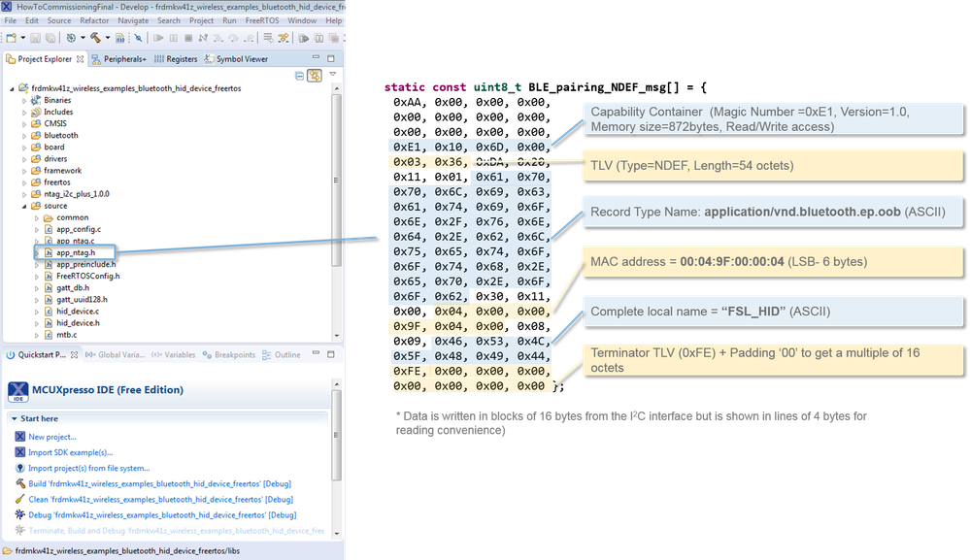The width and height of the screenshot is (970, 560).
Task: Collapse the Start here section
Action: pos(15,418)
